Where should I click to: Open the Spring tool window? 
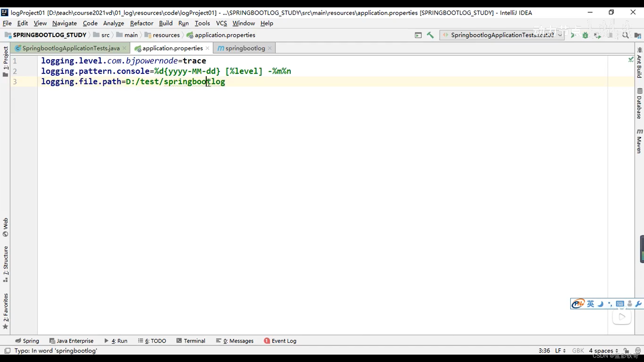tap(27, 341)
